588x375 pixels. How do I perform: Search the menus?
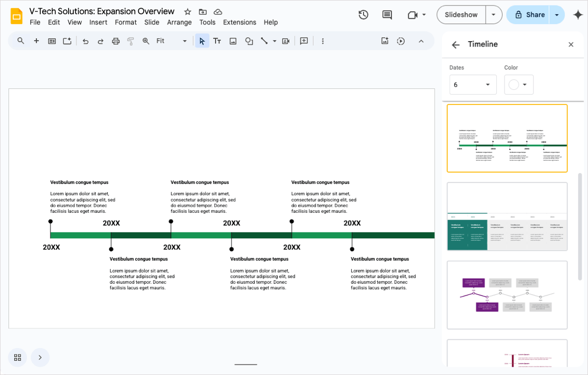(21, 41)
